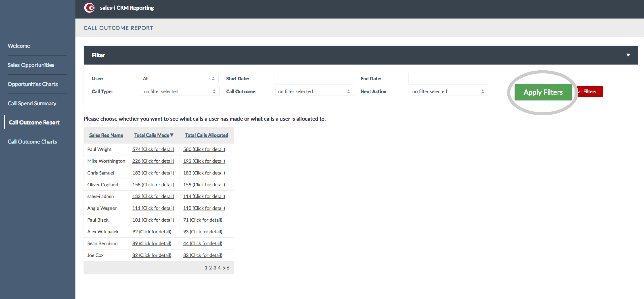644x299 pixels.
Task: Click the CALL OUTCOME REPORT heading
Action: [118, 28]
